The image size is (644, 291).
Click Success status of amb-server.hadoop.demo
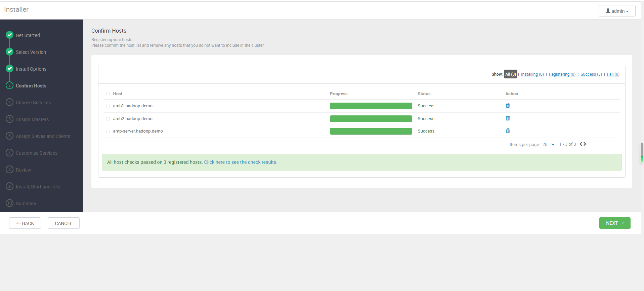coord(426,131)
